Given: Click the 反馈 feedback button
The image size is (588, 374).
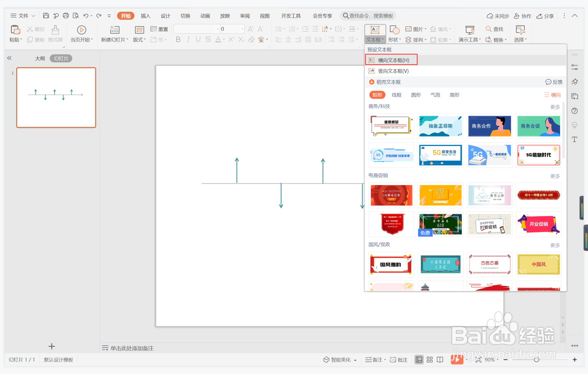Looking at the screenshot, I should tap(554, 82).
